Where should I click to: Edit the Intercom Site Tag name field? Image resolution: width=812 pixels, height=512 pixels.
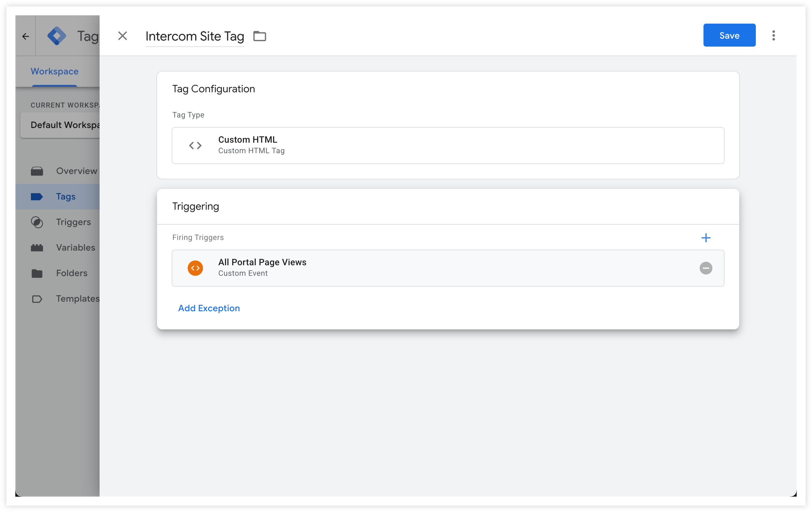coord(195,36)
